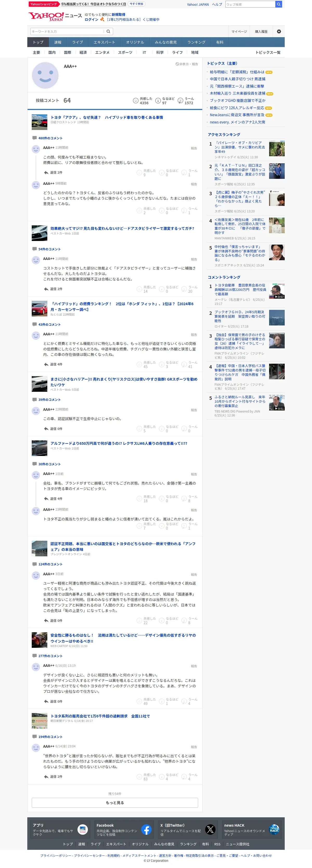Open the ログイン link
The width and height of the screenshot is (312, 868).
[91, 19]
